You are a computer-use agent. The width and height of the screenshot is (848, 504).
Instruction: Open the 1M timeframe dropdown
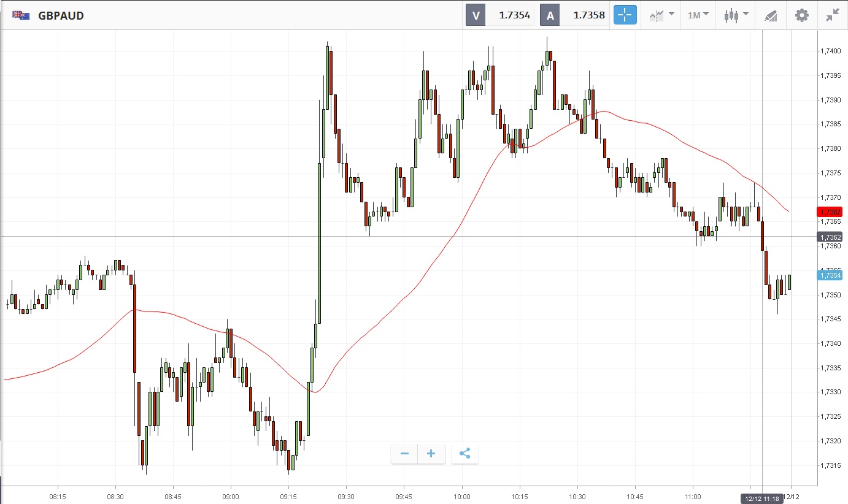pyautogui.click(x=698, y=15)
